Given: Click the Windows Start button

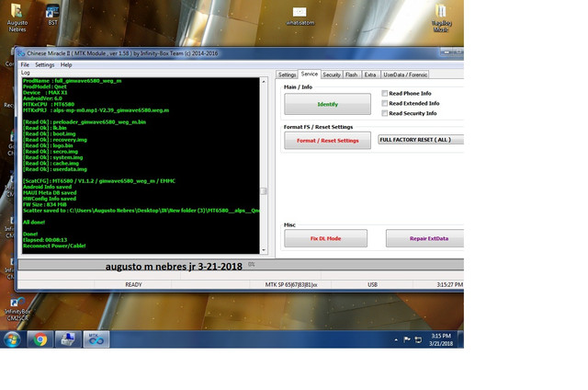Looking at the screenshot, I should 12,339.
